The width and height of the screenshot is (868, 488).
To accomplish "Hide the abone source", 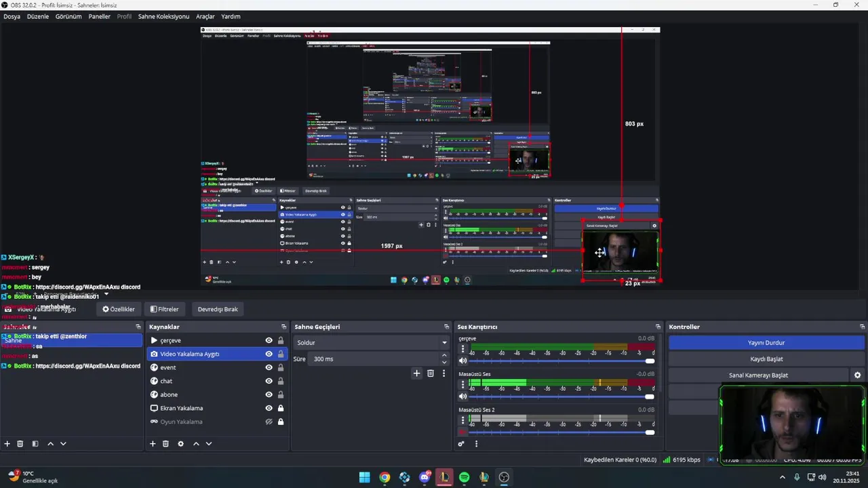I will point(269,394).
